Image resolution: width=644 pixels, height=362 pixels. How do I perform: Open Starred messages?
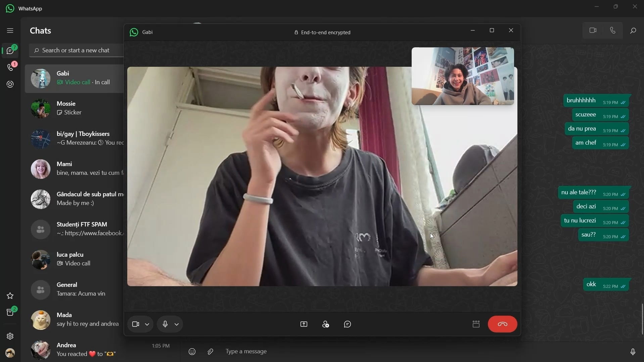(10, 296)
